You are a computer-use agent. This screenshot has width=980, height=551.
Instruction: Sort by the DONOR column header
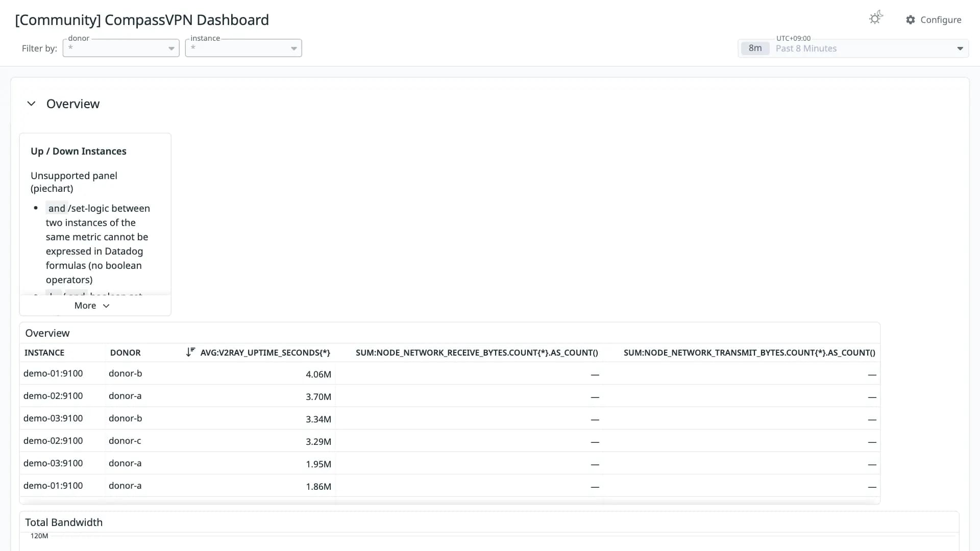coord(125,353)
